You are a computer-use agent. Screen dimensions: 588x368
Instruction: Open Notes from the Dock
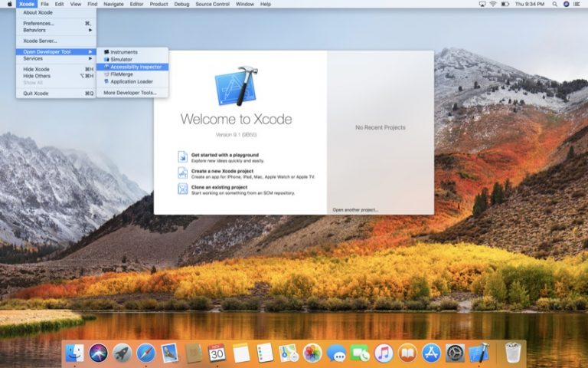[240, 353]
